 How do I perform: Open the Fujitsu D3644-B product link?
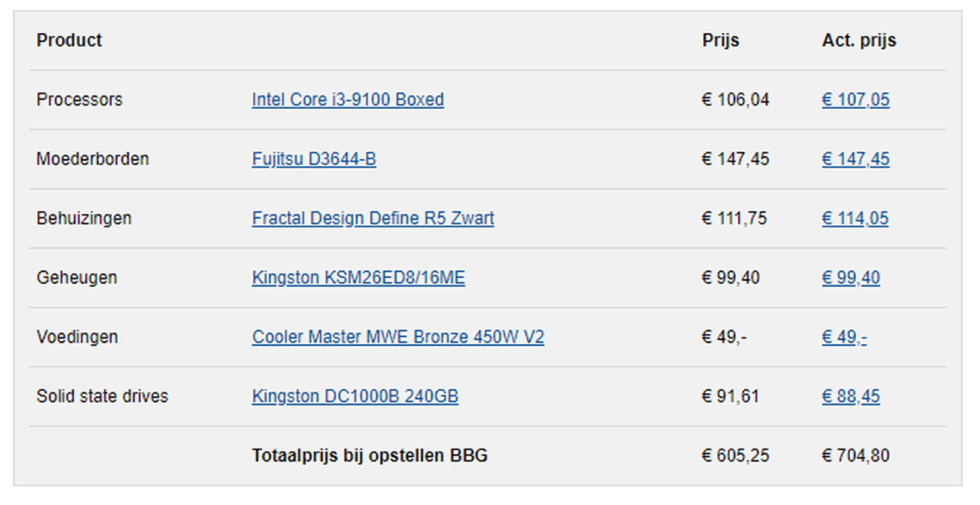[313, 159]
